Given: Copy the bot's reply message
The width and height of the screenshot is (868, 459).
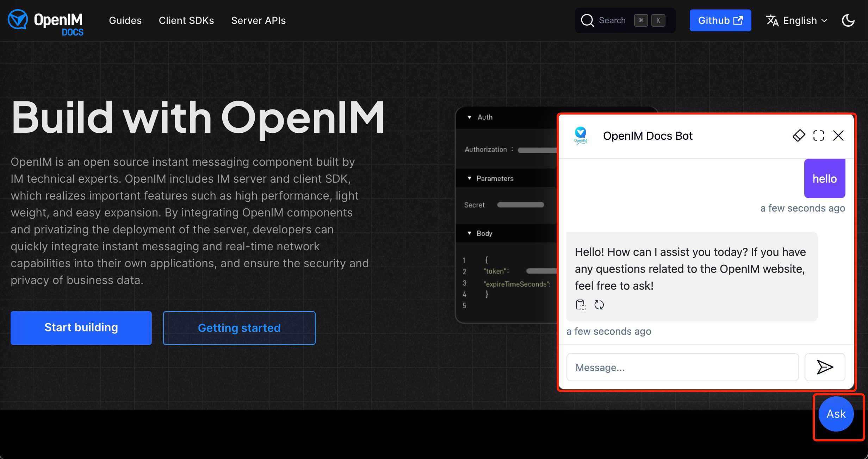Looking at the screenshot, I should point(580,305).
